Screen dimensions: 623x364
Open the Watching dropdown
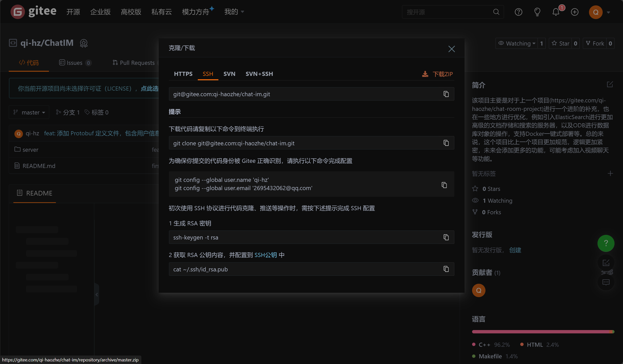pos(516,43)
